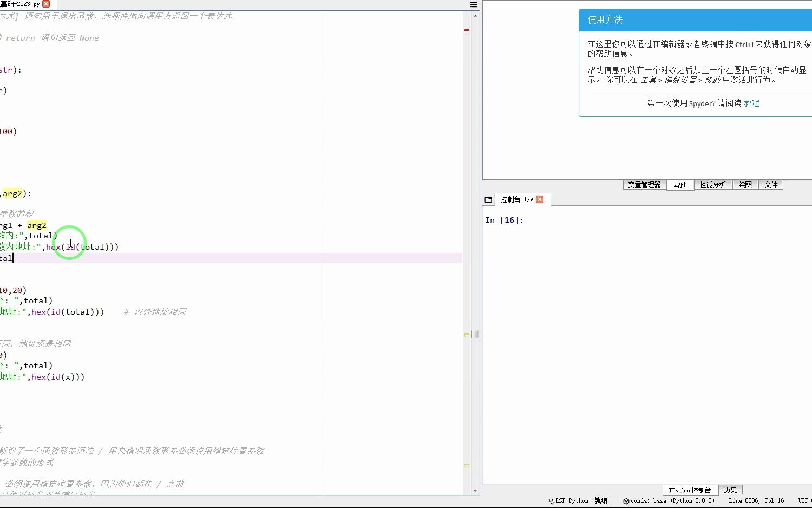Switch to the IPython控制台 bottom tab
This screenshot has height=508, width=812.
[690, 490]
